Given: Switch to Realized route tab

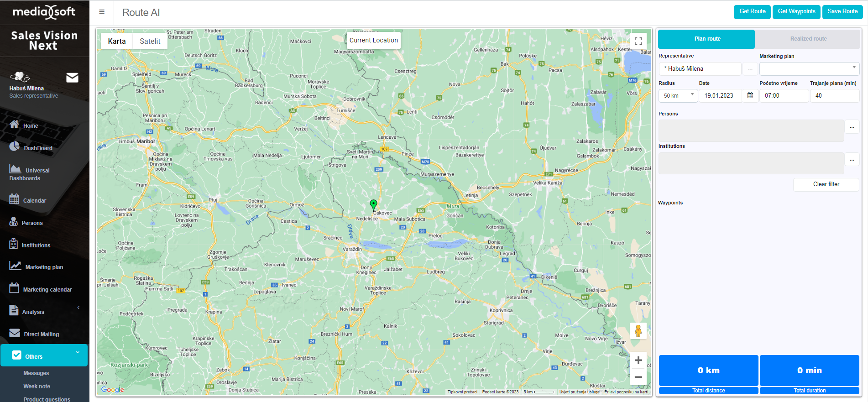Looking at the screenshot, I should (808, 39).
